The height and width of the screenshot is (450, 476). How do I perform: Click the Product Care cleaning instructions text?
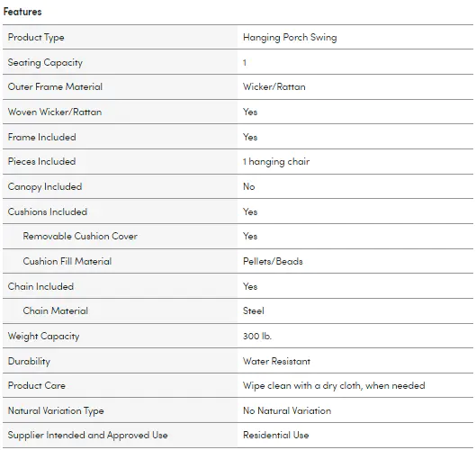coord(334,385)
